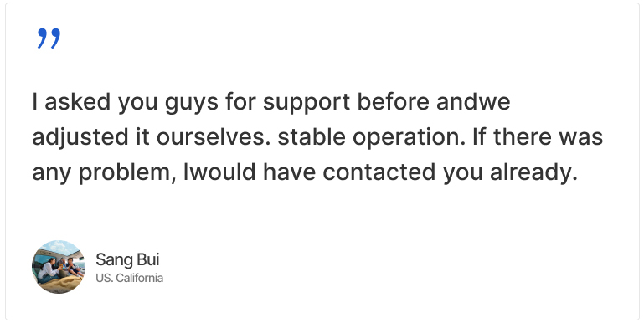The width and height of the screenshot is (644, 323).
Task: Click the word "guys" in the first line
Action: [x=192, y=104]
